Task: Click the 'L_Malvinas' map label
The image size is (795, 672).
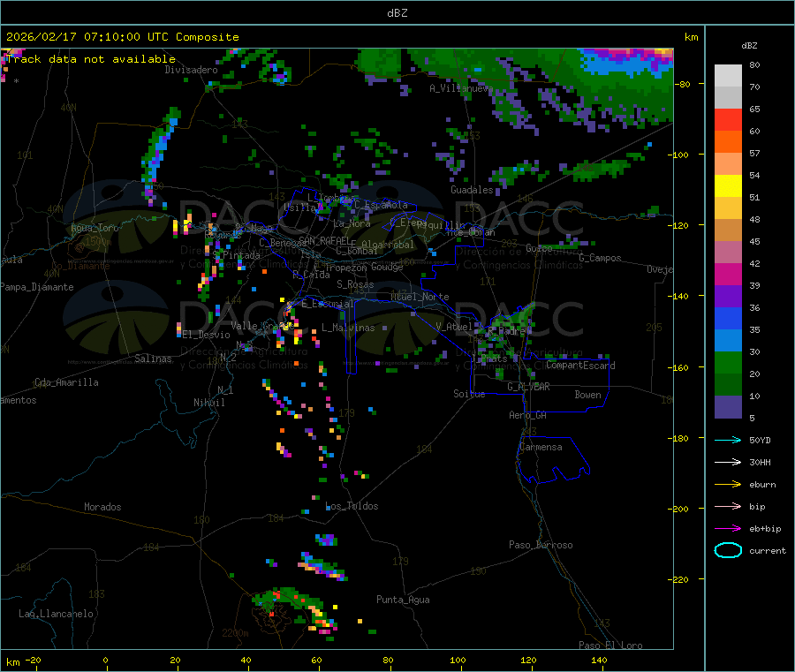Action: pyautogui.click(x=348, y=328)
